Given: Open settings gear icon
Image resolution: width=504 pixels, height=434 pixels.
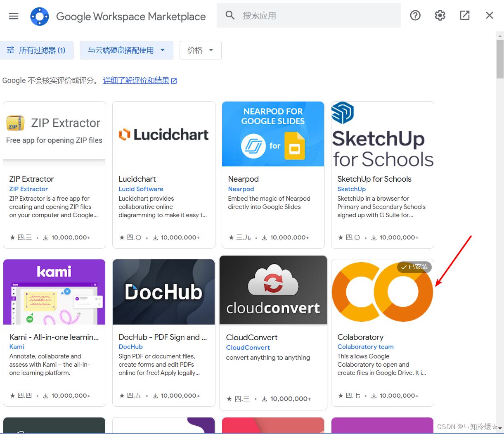Looking at the screenshot, I should (x=440, y=15).
